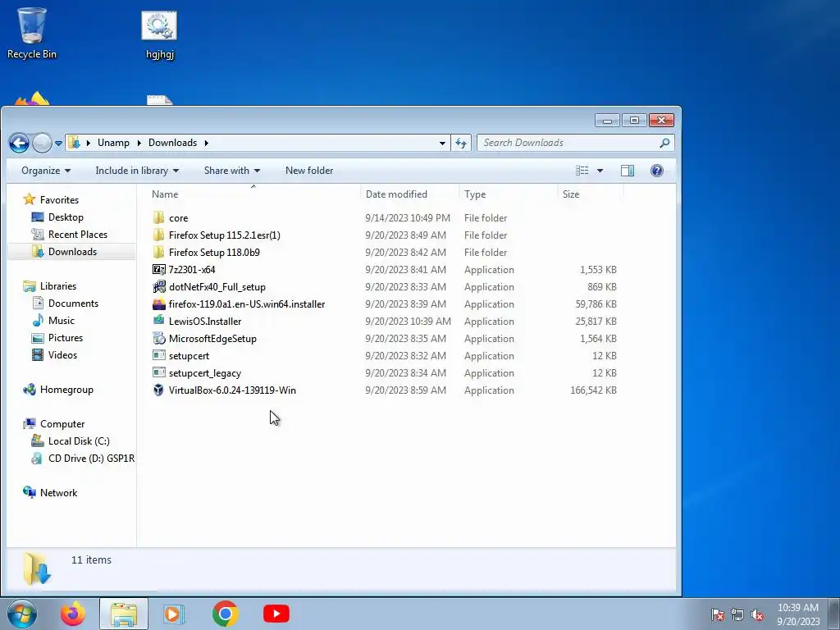
Task: Sort by Size column header
Action: [x=571, y=194]
